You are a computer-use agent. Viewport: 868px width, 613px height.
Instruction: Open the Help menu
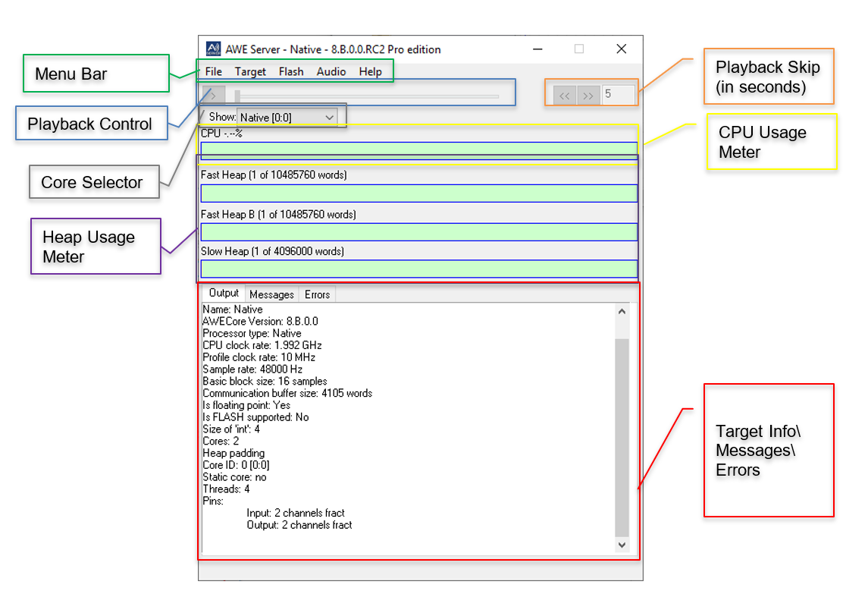coord(370,71)
